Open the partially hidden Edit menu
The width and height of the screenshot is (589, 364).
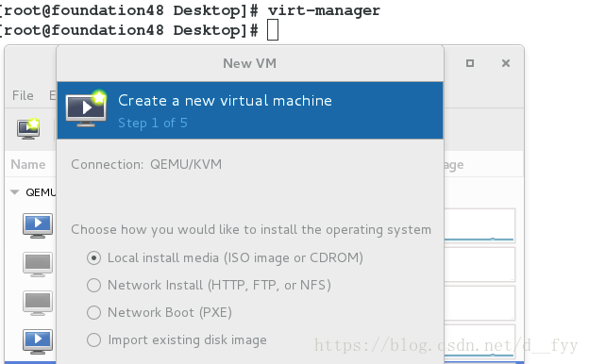[53, 95]
